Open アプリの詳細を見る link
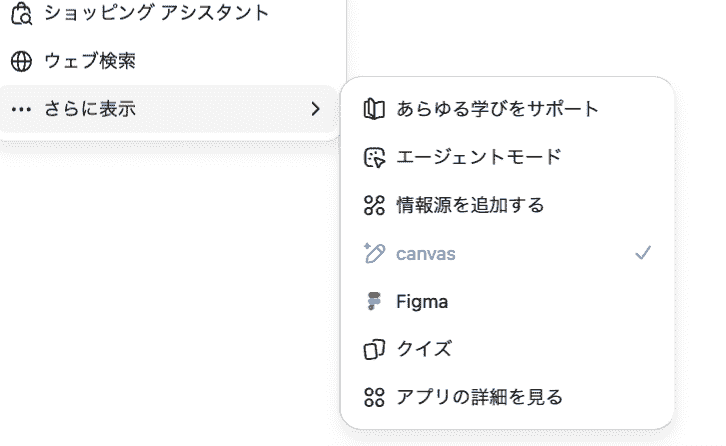Screen dimensions: 726x446 click(479, 398)
